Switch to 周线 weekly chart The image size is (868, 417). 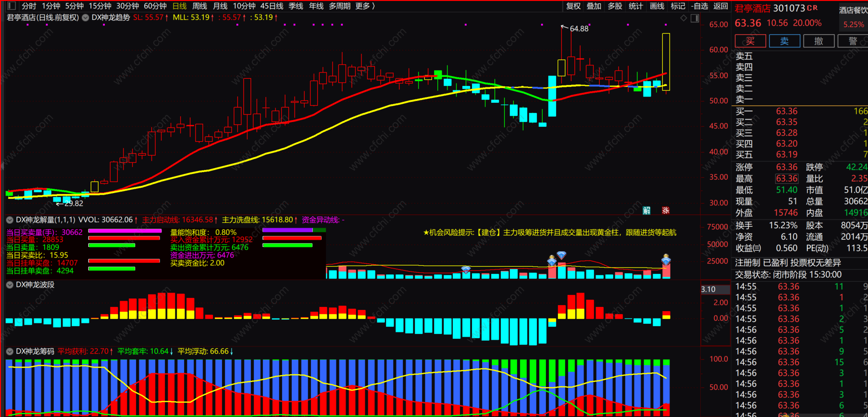[x=199, y=6]
